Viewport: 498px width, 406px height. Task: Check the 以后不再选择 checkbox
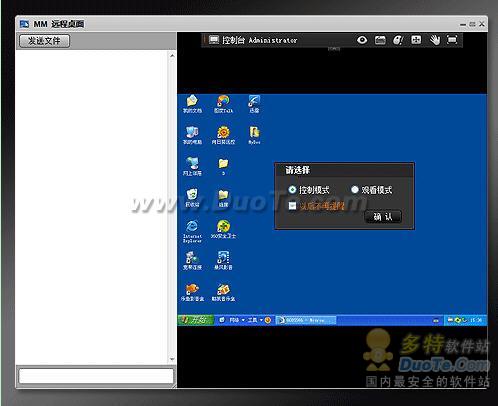[292, 206]
